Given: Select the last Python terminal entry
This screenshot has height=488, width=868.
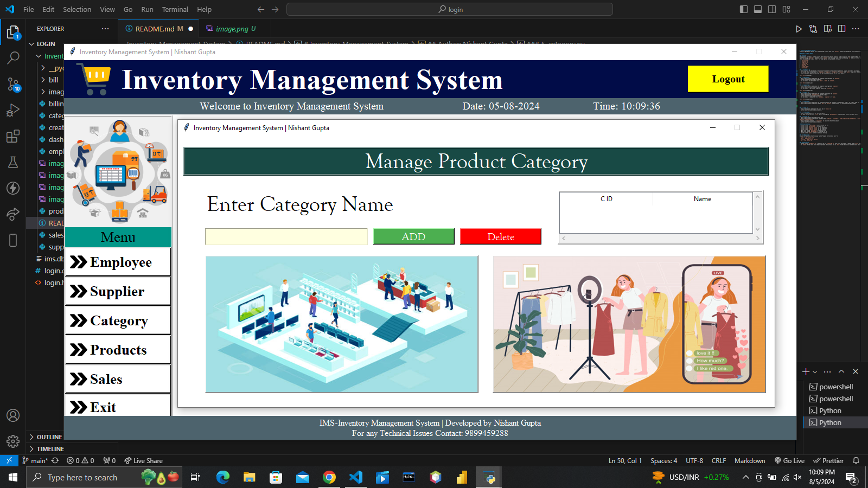Looking at the screenshot, I should (x=835, y=422).
